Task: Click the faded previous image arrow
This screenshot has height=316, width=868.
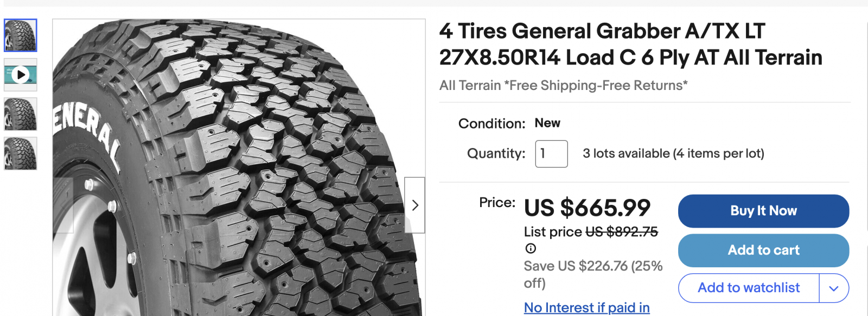Action: click(x=63, y=205)
